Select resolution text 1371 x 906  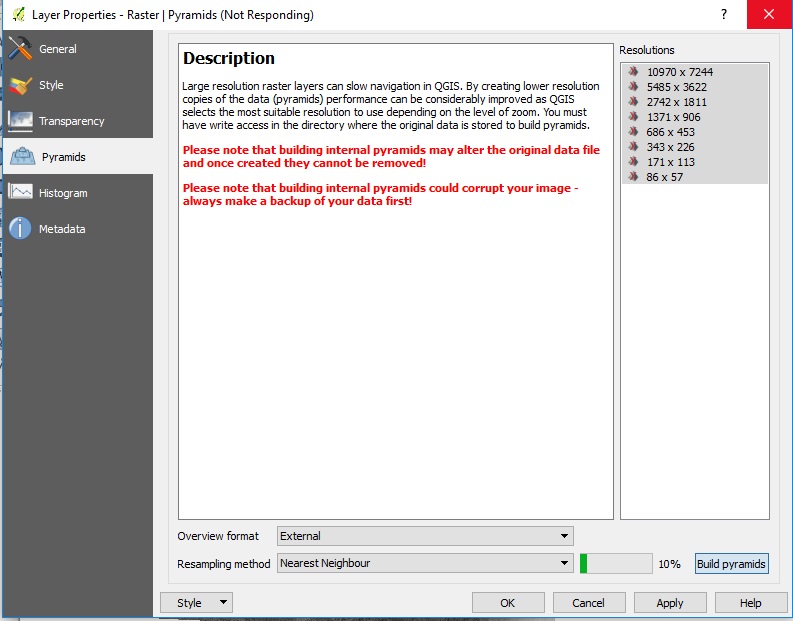coord(674,117)
